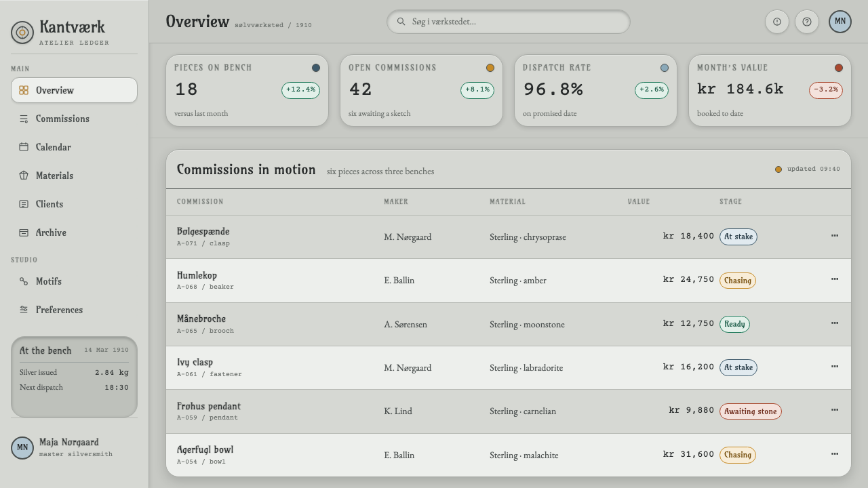Image resolution: width=868 pixels, height=488 pixels.
Task: Open row menu for Frøhus pendant
Action: coord(835,410)
